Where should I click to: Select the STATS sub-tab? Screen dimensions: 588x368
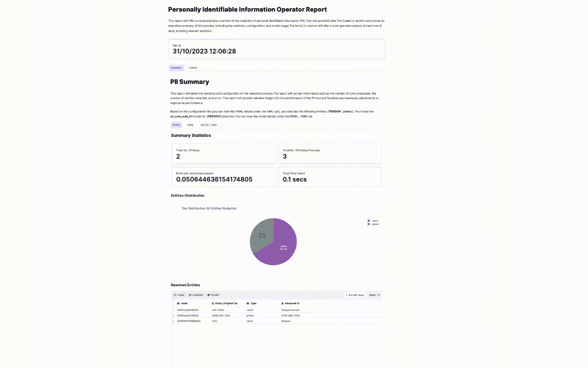point(176,125)
